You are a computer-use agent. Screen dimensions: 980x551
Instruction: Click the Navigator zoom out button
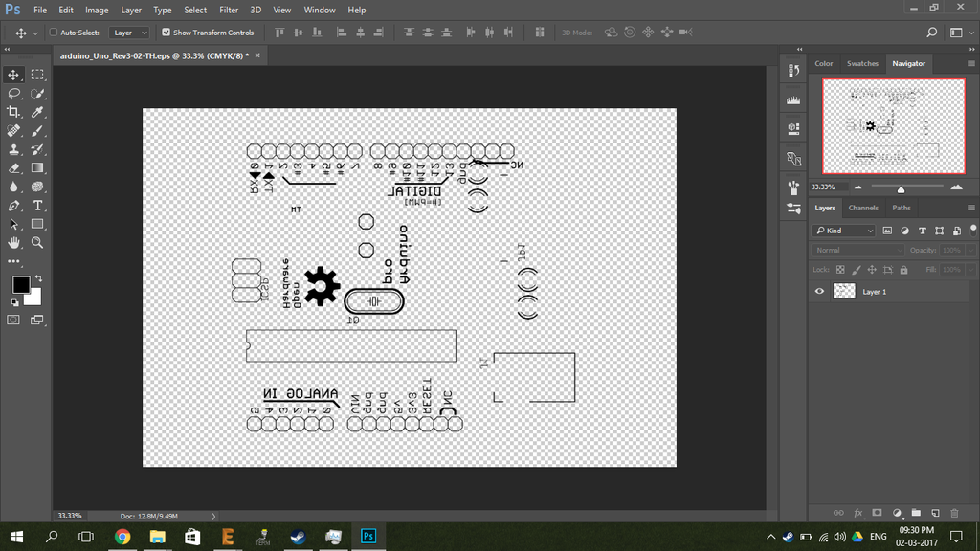[x=858, y=187]
